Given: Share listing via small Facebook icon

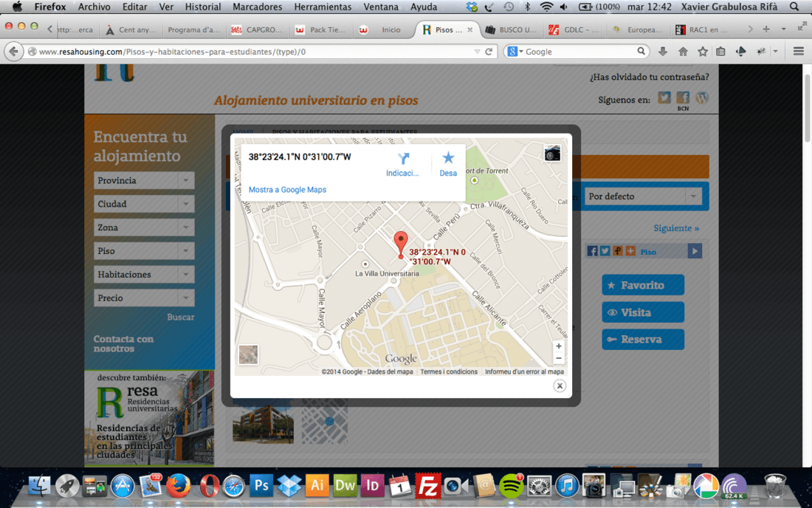Looking at the screenshot, I should coord(593,251).
